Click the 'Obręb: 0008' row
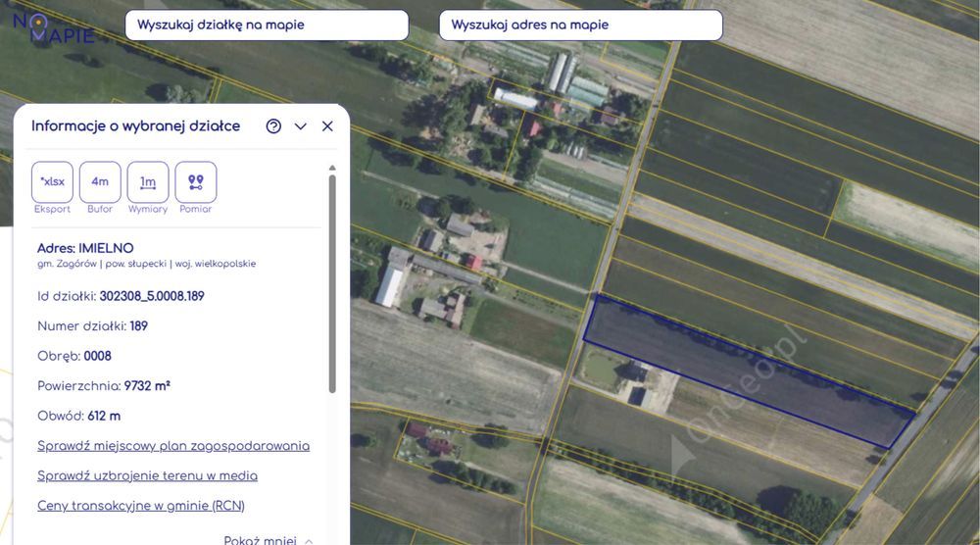The image size is (980, 545). coord(74,356)
